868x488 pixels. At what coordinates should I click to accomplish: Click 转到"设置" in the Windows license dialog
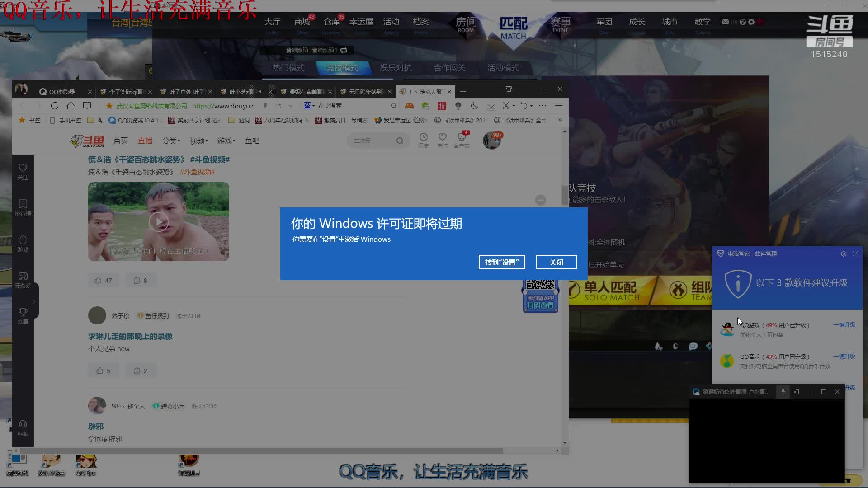[x=502, y=262]
